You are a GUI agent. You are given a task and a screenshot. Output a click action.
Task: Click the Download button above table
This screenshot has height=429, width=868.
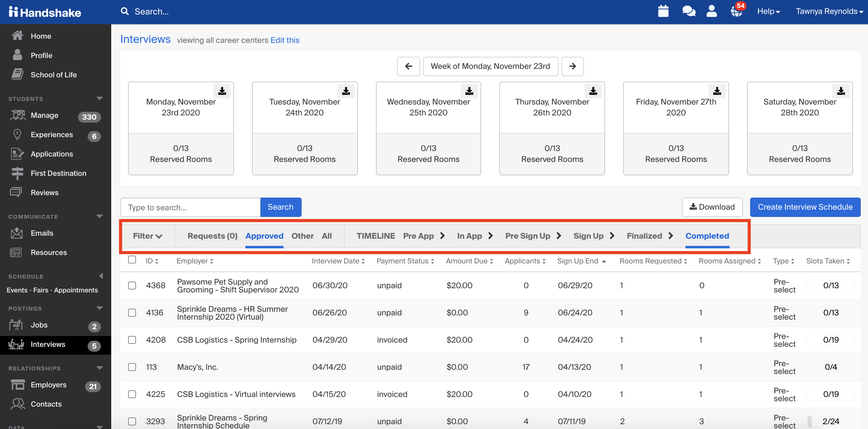pos(712,207)
